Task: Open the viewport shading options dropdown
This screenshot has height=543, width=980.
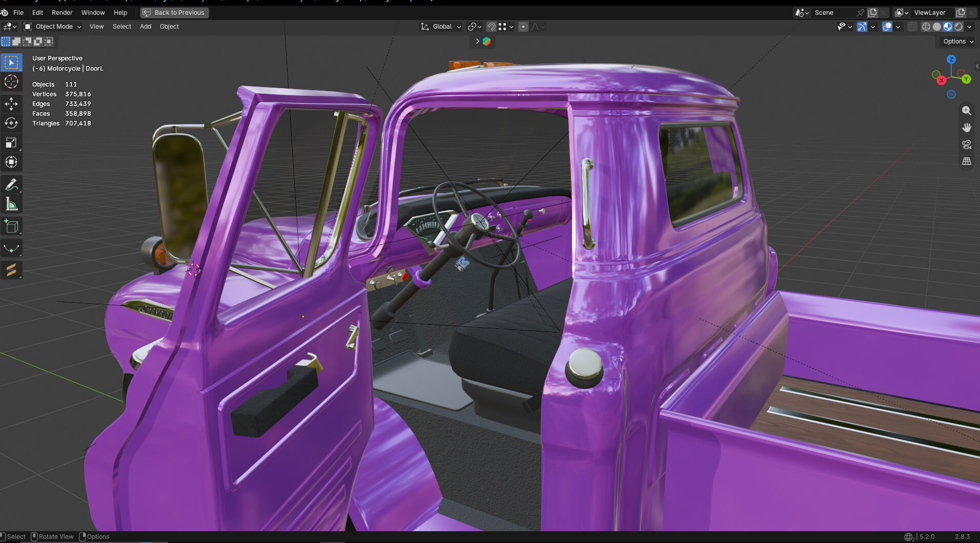Action: [x=969, y=27]
